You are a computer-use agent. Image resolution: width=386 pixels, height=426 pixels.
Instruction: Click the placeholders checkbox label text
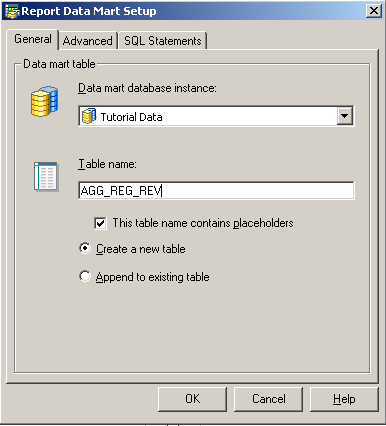[x=203, y=223]
